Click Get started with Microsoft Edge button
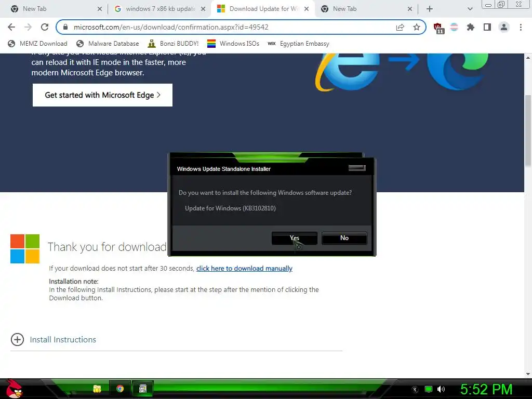The height and width of the screenshot is (399, 532). click(x=102, y=95)
